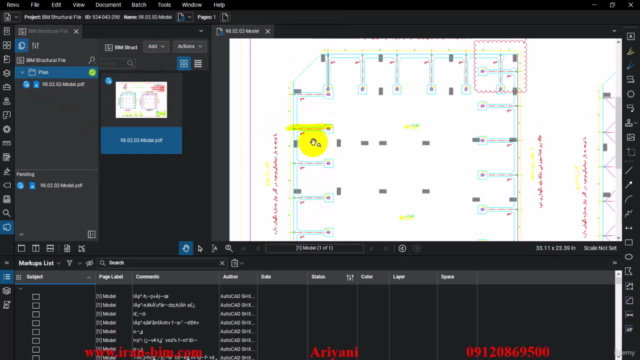Screen dimensions: 640x360
Task: Open the Layers panel icon
Action: pyautogui.click(x=7, y=73)
